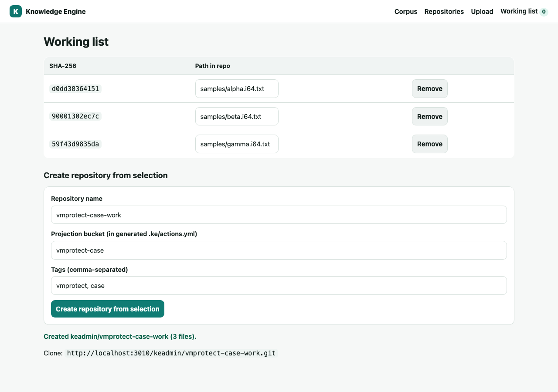Select the clone URL vmprotect-case-work.git
558x392 pixels.
(x=171, y=353)
